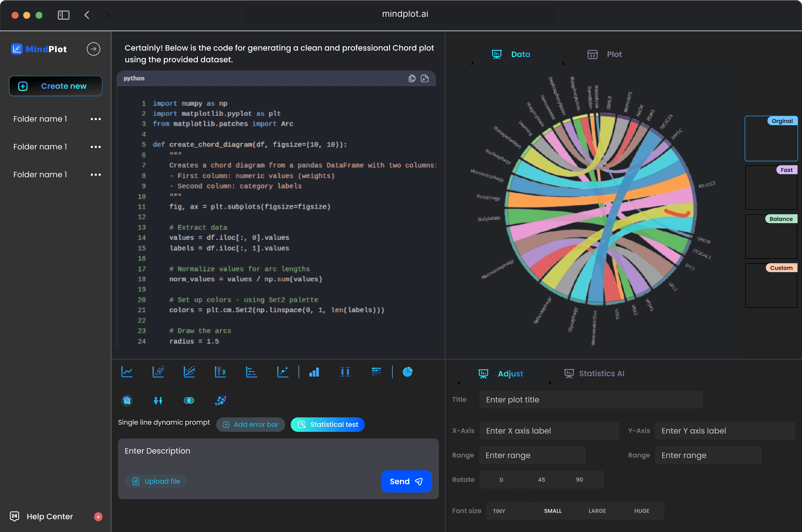This screenshot has width=802, height=532.
Task: Copy the Python code snippet
Action: click(411, 78)
